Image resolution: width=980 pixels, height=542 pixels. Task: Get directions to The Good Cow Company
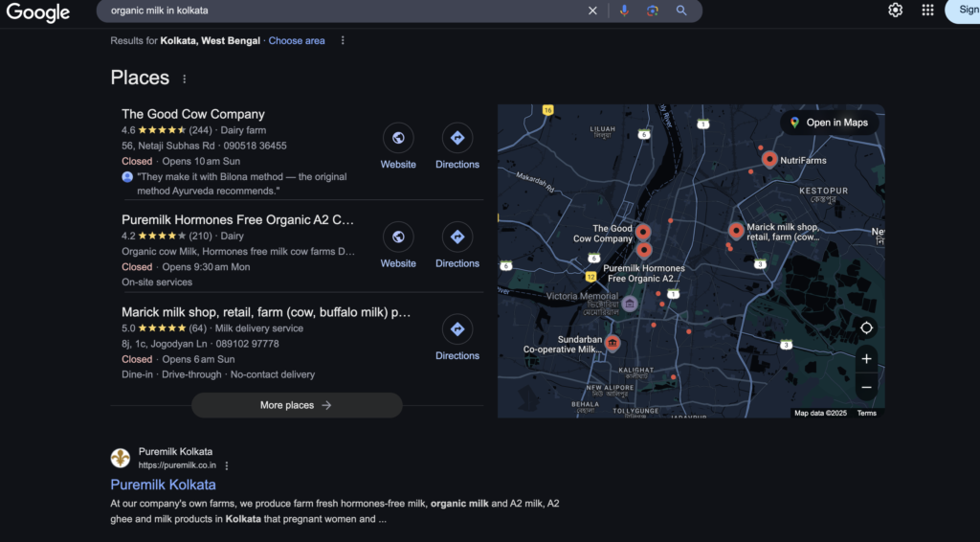(457, 138)
